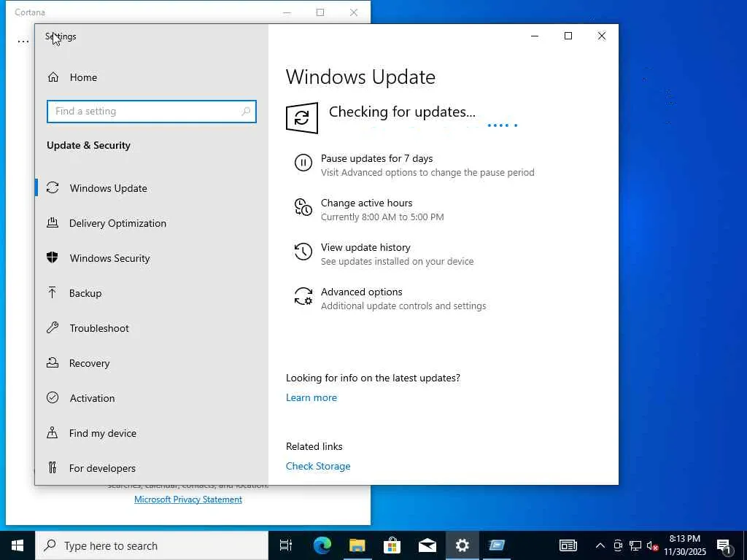Open File Explorer from taskbar

[x=357, y=545]
